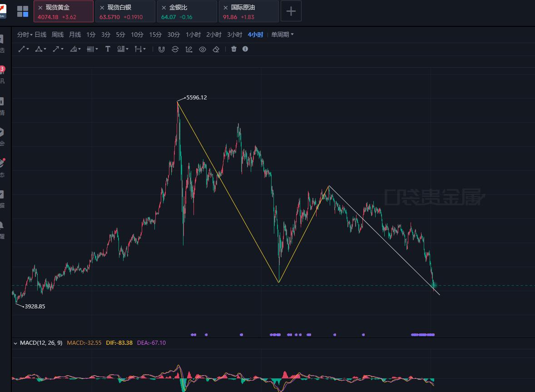Click the DIF:-83.38 value
This screenshot has height=392, width=535.
pos(119,342)
